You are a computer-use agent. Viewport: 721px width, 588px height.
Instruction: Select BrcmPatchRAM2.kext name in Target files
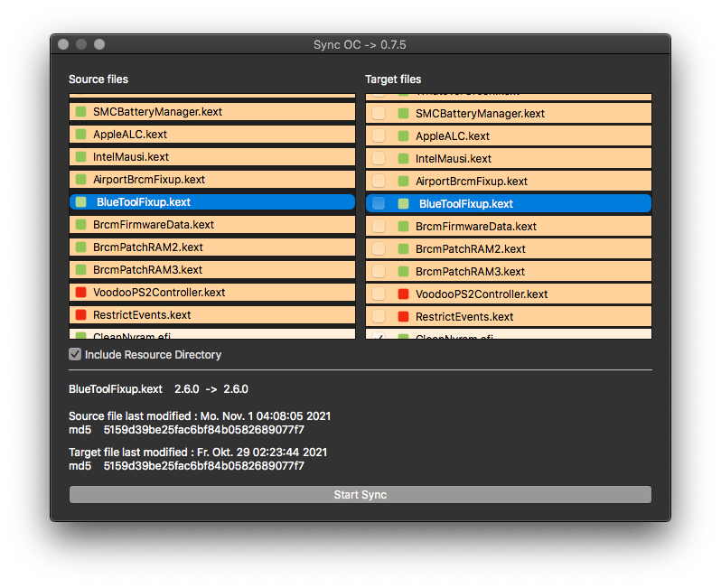coord(471,248)
